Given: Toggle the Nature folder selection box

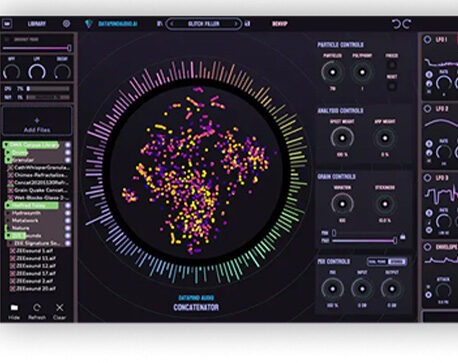Looking at the screenshot, I should pyautogui.click(x=68, y=228).
